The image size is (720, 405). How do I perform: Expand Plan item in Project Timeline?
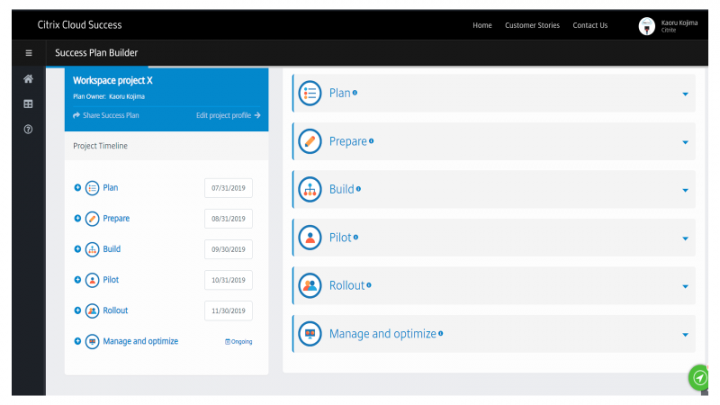78,187
